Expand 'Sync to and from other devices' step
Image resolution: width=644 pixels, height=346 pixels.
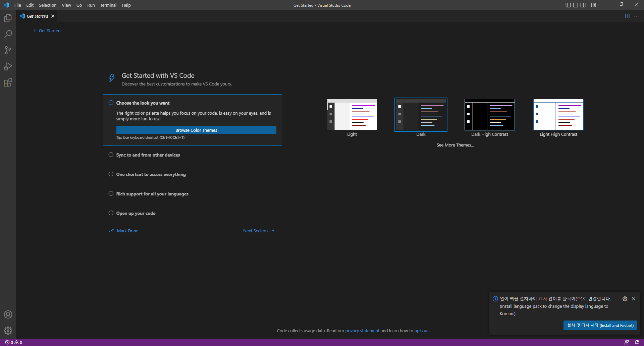pos(148,155)
